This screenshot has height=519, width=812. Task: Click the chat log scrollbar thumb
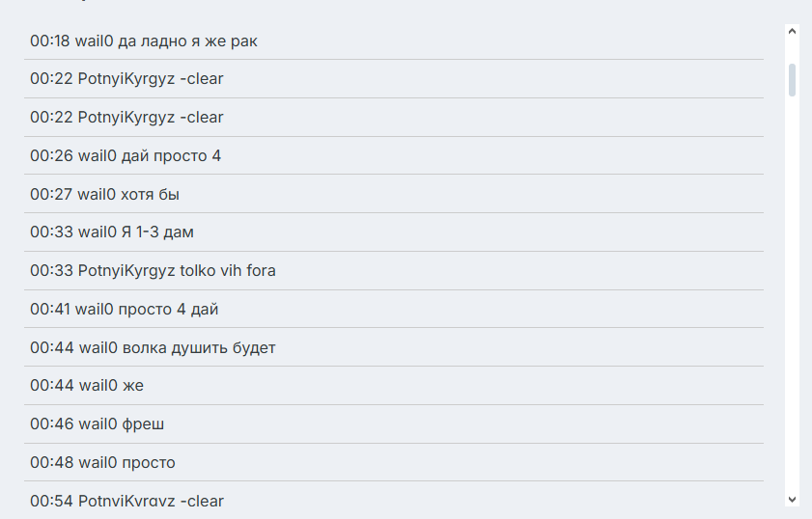coord(793,81)
